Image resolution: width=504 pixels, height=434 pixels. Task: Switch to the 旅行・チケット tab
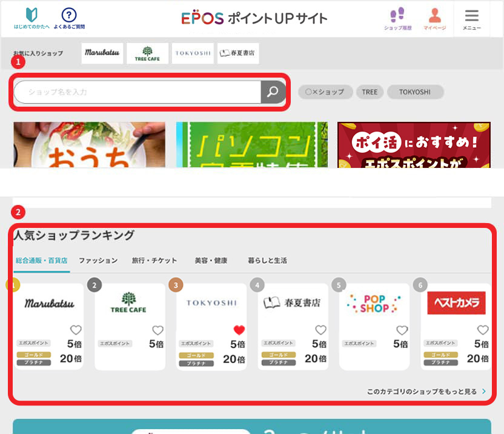tap(154, 261)
